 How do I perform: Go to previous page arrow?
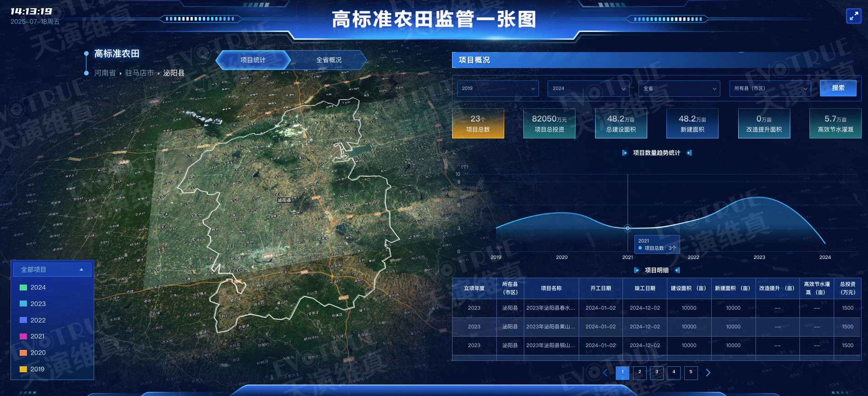(605, 373)
